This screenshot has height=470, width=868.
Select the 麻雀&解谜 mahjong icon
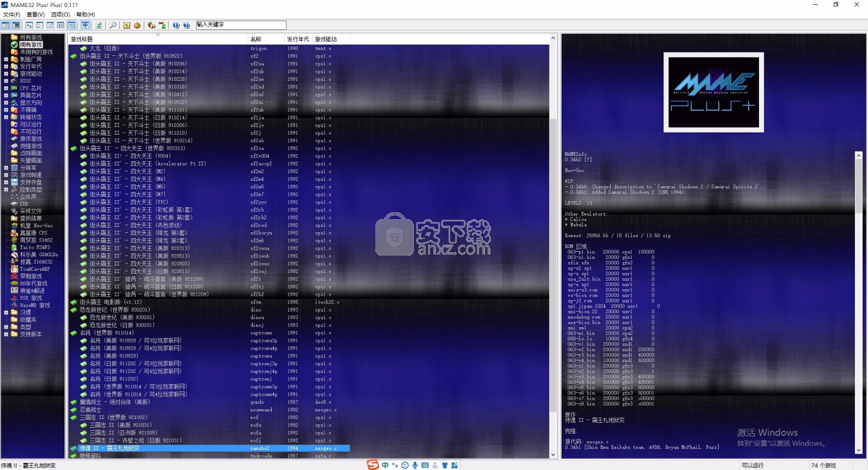click(x=15, y=291)
